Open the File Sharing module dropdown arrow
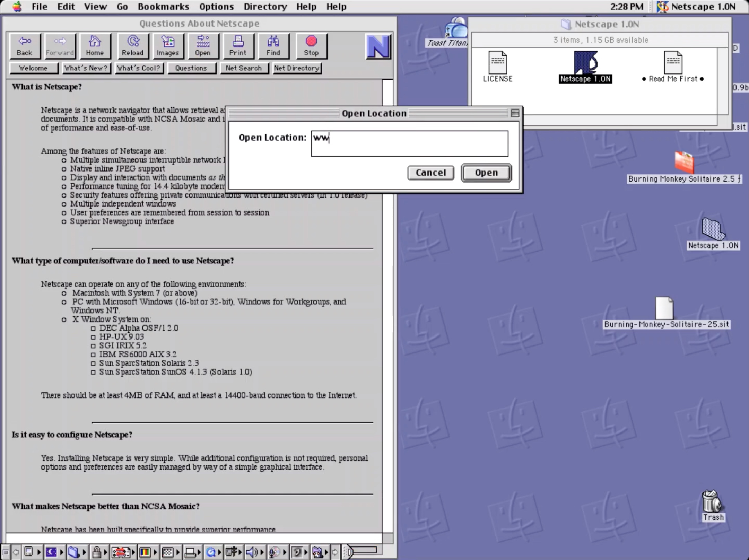Image resolution: width=749 pixels, height=560 pixels. [84, 552]
